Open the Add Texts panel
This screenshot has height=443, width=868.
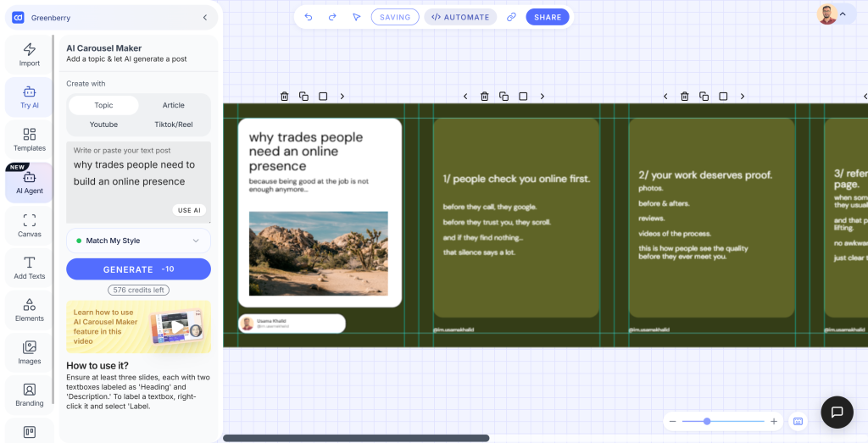30,268
